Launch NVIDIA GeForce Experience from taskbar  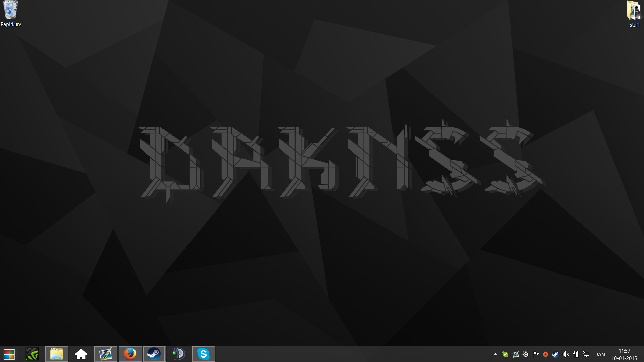33,354
